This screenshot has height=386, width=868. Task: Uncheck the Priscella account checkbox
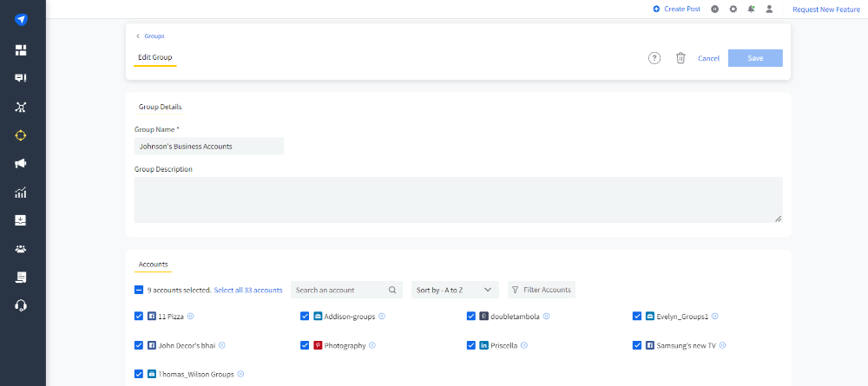click(471, 345)
